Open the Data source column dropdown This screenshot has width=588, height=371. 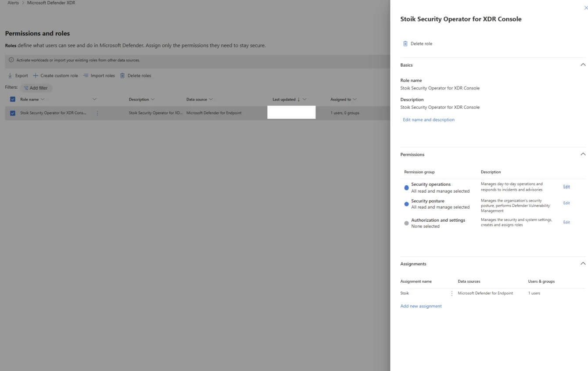click(x=211, y=99)
